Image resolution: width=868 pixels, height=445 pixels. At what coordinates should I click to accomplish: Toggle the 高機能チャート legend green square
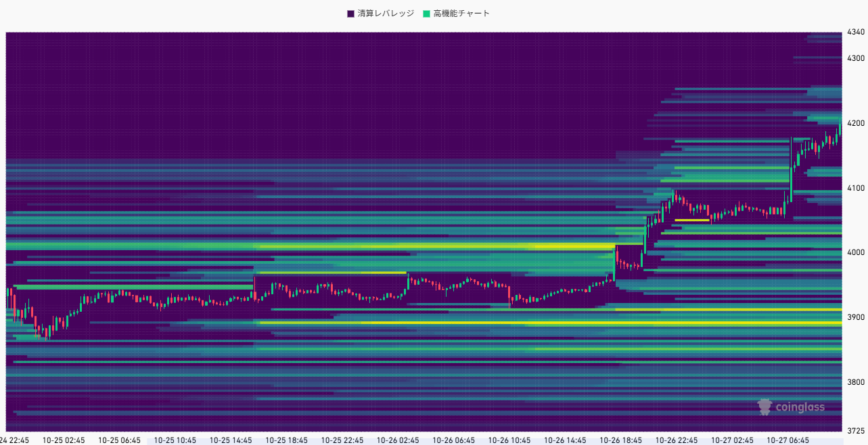click(x=426, y=14)
